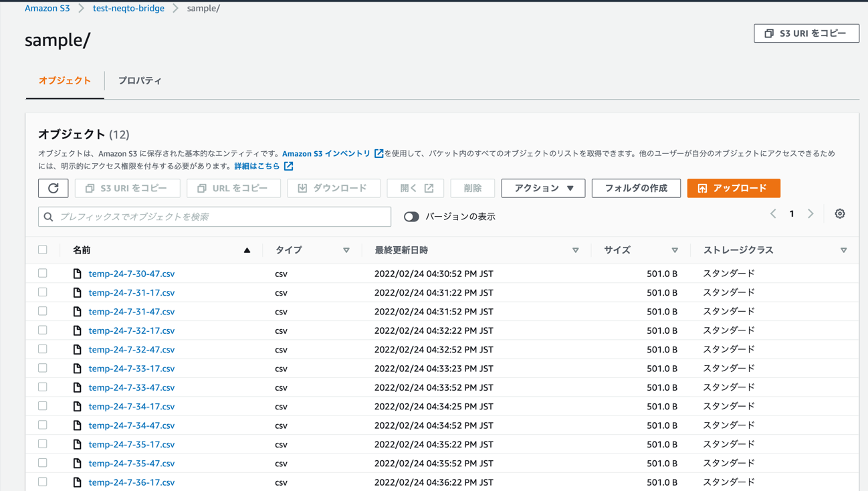Select the checkbox for temp-24-7-30-47.csv
868x491 pixels.
click(43, 273)
